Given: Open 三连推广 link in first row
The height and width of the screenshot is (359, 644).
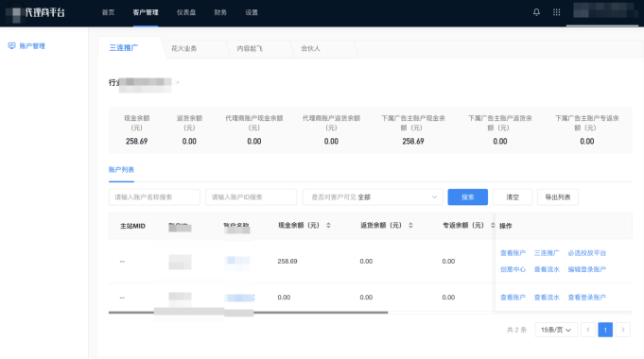Looking at the screenshot, I should tap(547, 253).
